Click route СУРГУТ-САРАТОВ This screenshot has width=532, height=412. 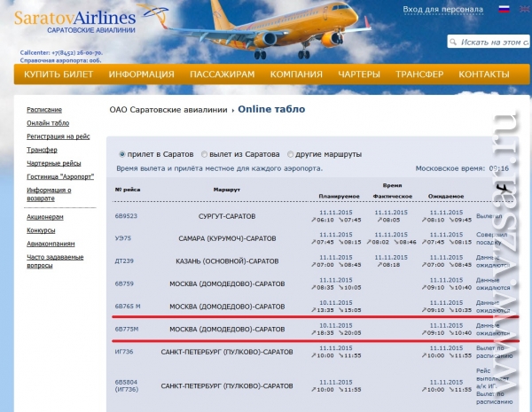pos(227,216)
